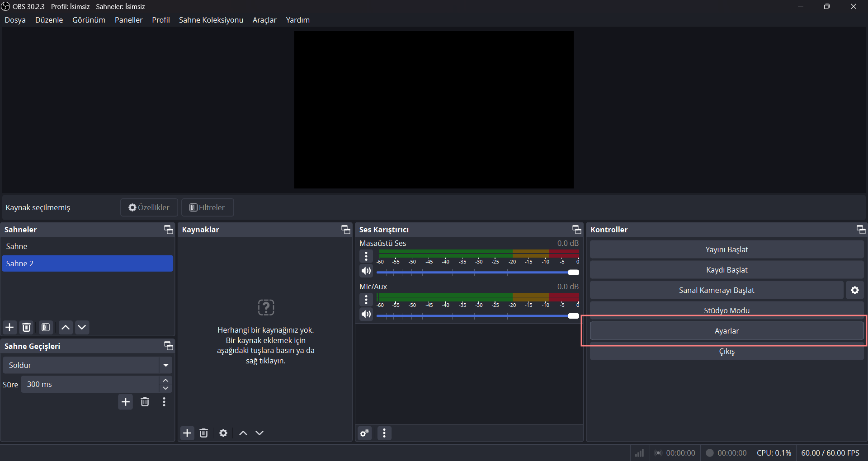The image size is (868, 461).
Task: Open the Paneller menu
Action: click(129, 20)
